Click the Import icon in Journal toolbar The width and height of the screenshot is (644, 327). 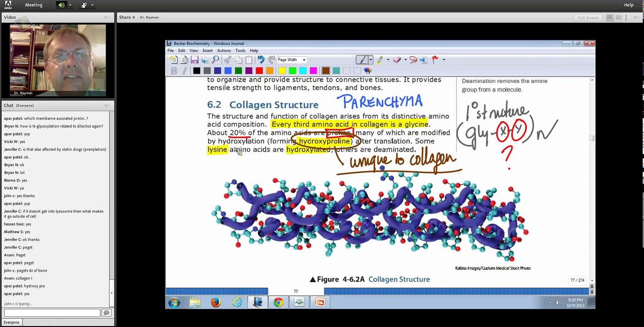click(x=205, y=59)
